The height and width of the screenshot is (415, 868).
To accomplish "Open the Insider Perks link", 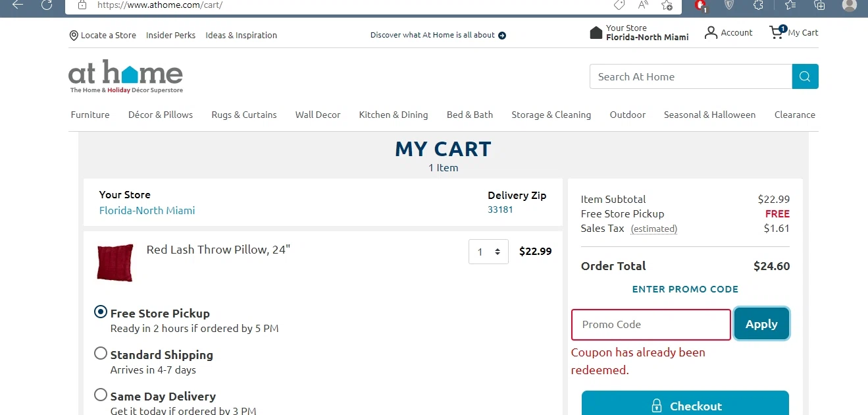I will pos(171,36).
